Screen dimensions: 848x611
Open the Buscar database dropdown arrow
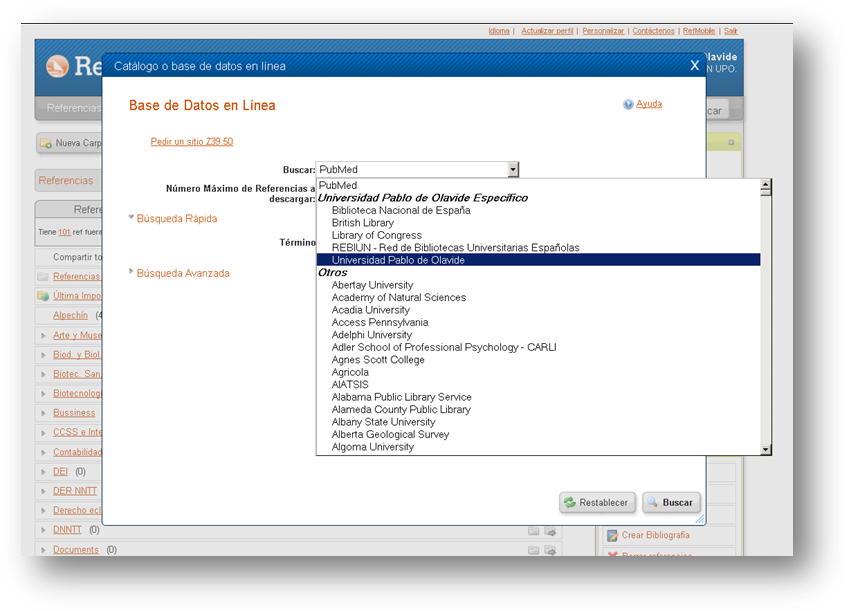(x=513, y=169)
